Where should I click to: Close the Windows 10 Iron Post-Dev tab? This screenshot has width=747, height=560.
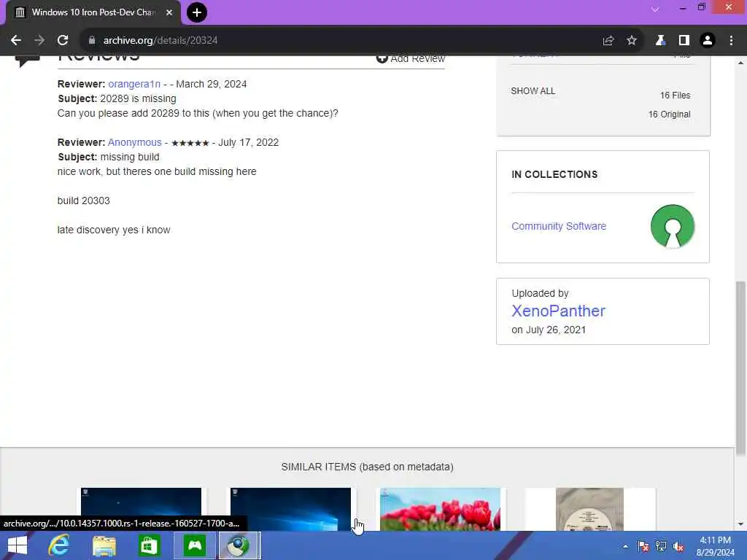click(169, 12)
